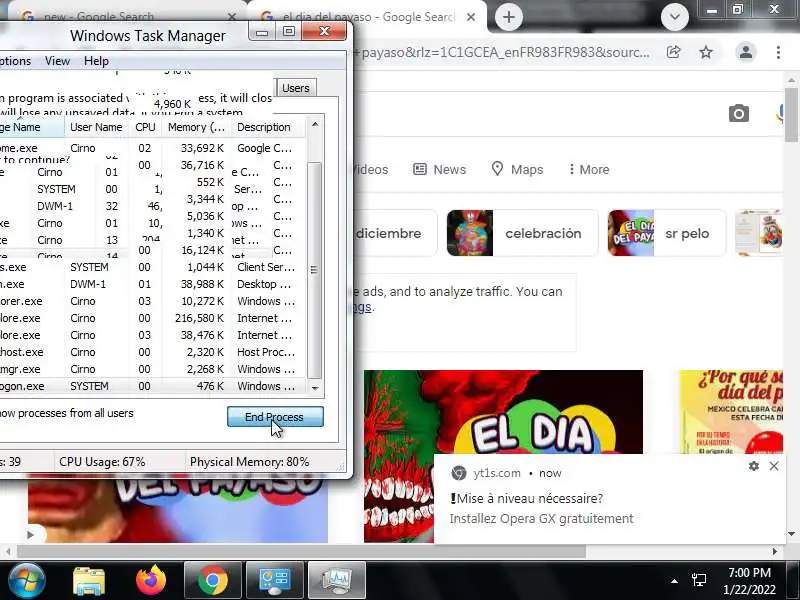
Task: Bookmark this page with star icon
Action: [x=706, y=52]
